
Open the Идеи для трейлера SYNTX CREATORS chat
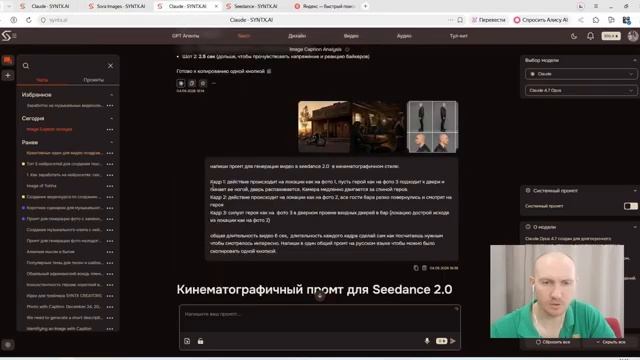point(64,296)
